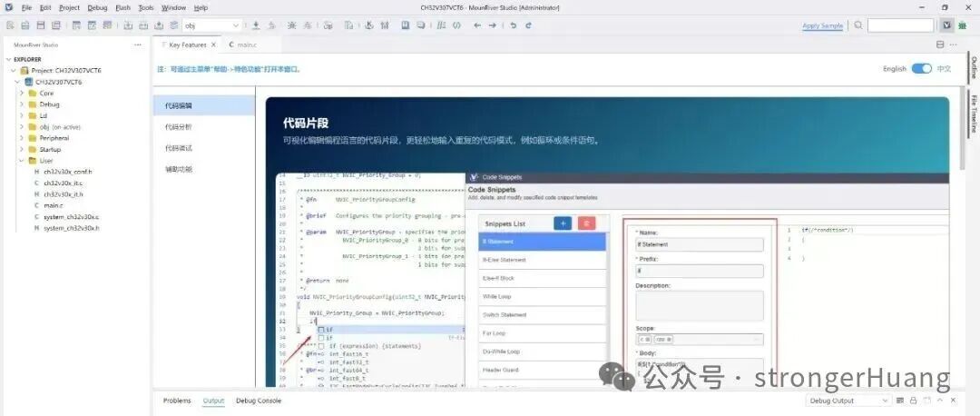Select 代码调试 in features sidebar
The height and width of the screenshot is (416, 980).
coord(179,148)
